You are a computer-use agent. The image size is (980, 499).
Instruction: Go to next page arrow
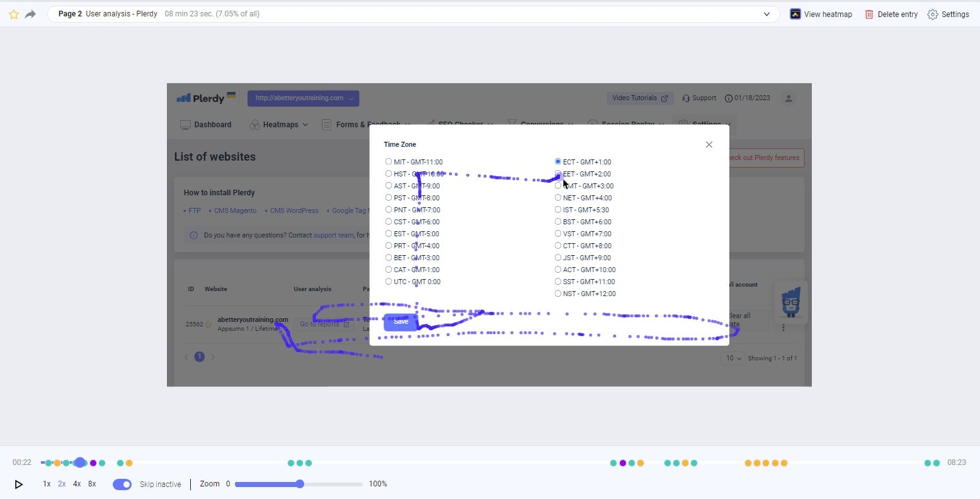pyautogui.click(x=213, y=357)
